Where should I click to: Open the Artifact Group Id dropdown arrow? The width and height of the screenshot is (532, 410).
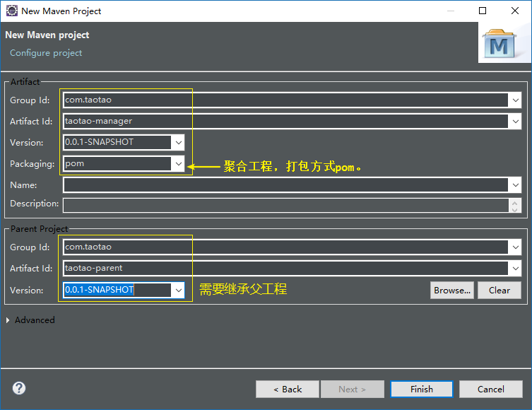515,100
